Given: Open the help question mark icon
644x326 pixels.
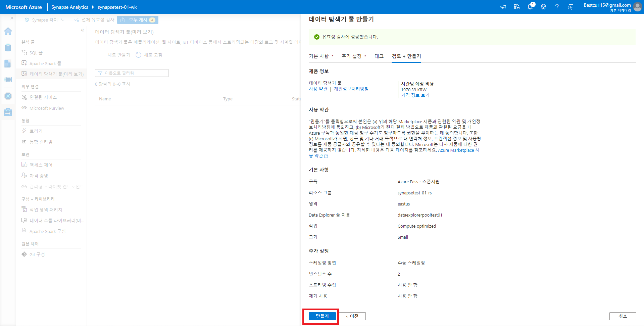Looking at the screenshot, I should pyautogui.click(x=557, y=7).
